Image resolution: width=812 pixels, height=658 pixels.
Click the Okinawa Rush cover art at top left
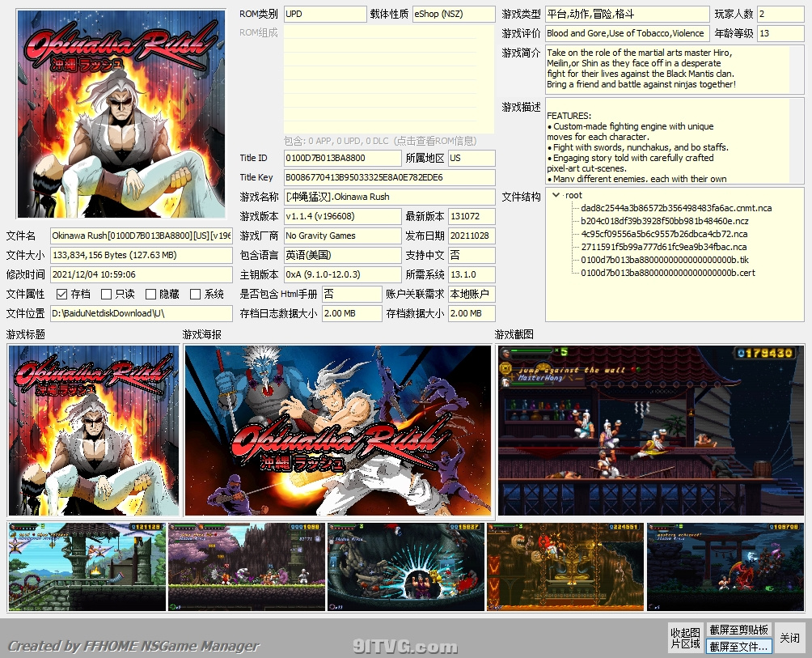[121, 114]
